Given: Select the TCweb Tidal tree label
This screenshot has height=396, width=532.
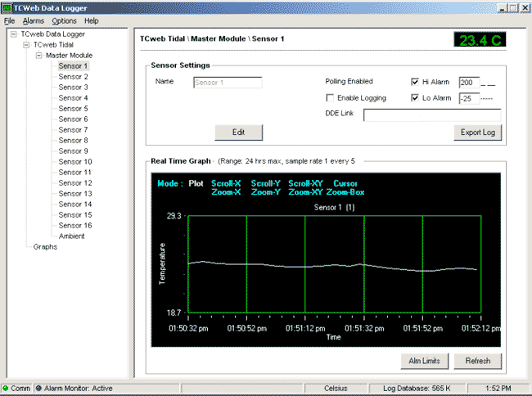Looking at the screenshot, I should tap(53, 45).
